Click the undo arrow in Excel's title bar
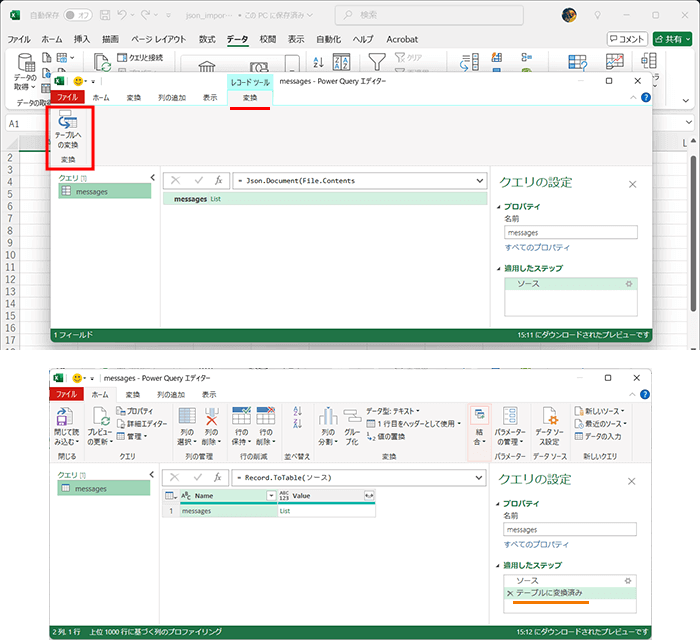The width and height of the screenshot is (700, 640). (x=122, y=15)
